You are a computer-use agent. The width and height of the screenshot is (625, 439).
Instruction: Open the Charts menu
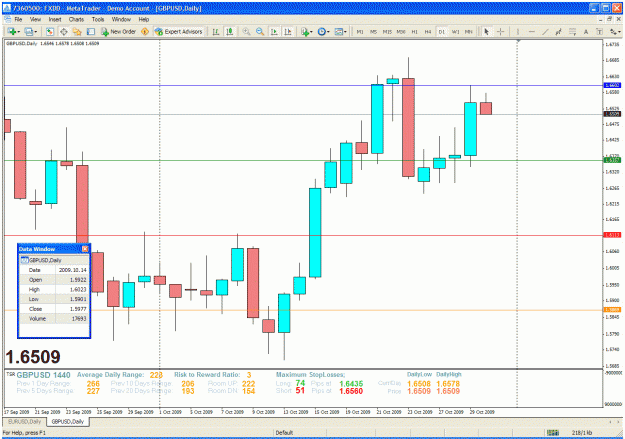click(76, 19)
